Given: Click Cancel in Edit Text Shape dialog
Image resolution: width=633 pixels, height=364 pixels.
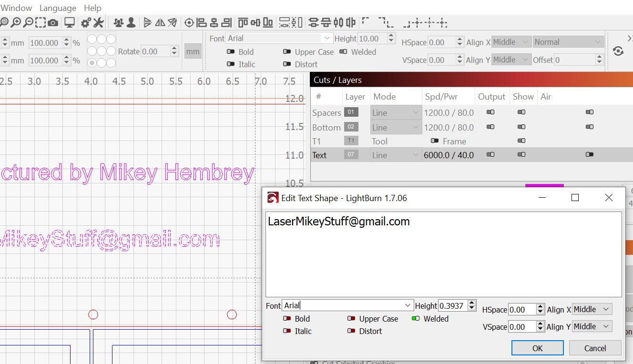Looking at the screenshot, I should (x=595, y=348).
